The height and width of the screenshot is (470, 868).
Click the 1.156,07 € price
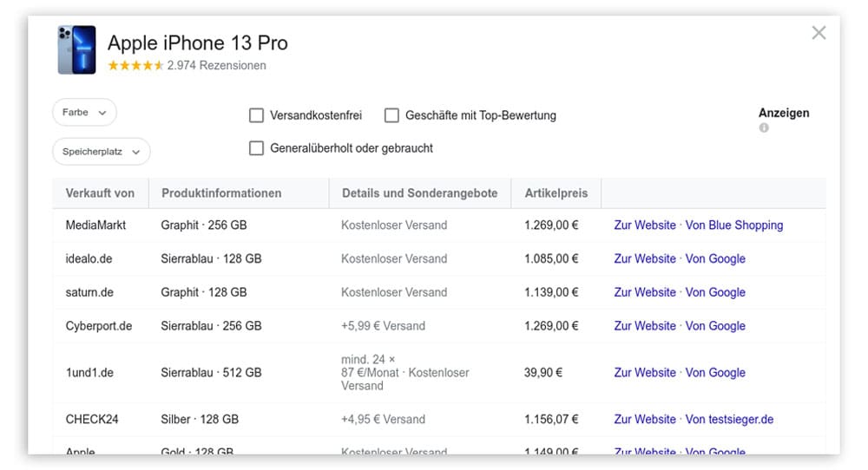coord(551,419)
